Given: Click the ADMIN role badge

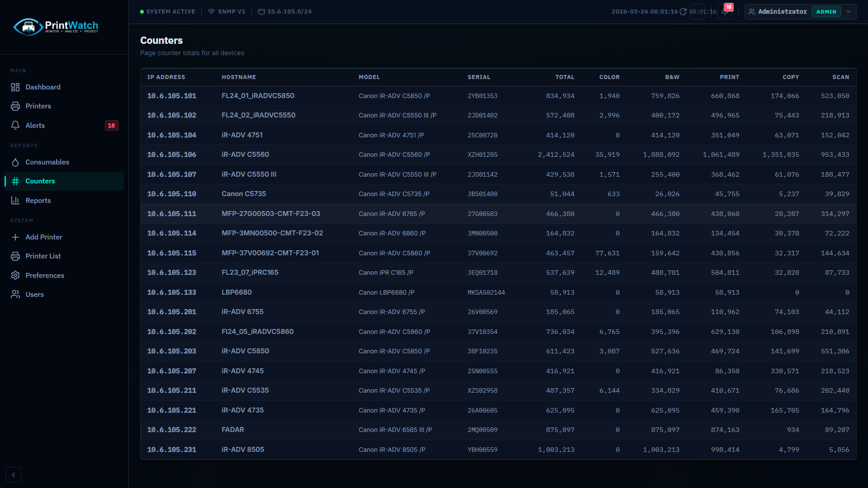Looking at the screenshot, I should pos(826,12).
